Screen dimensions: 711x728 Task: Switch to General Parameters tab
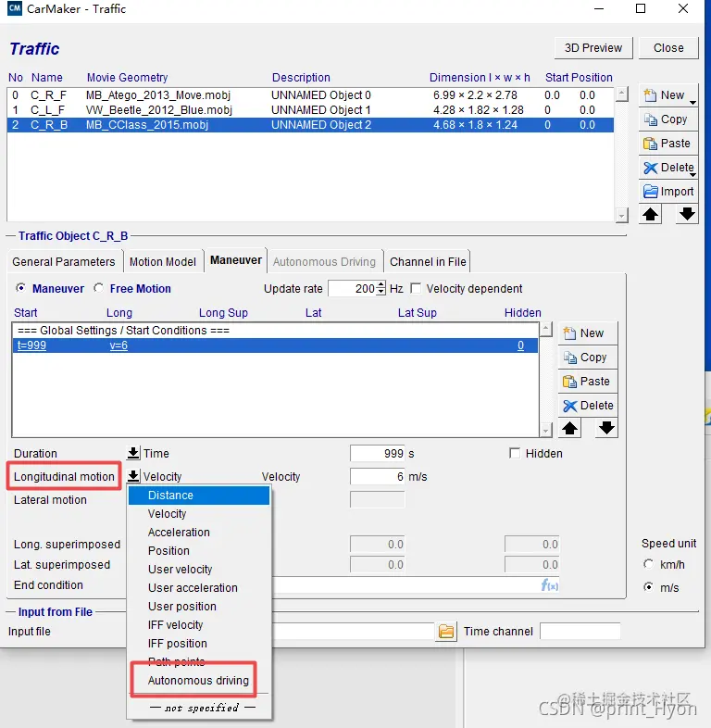64,262
